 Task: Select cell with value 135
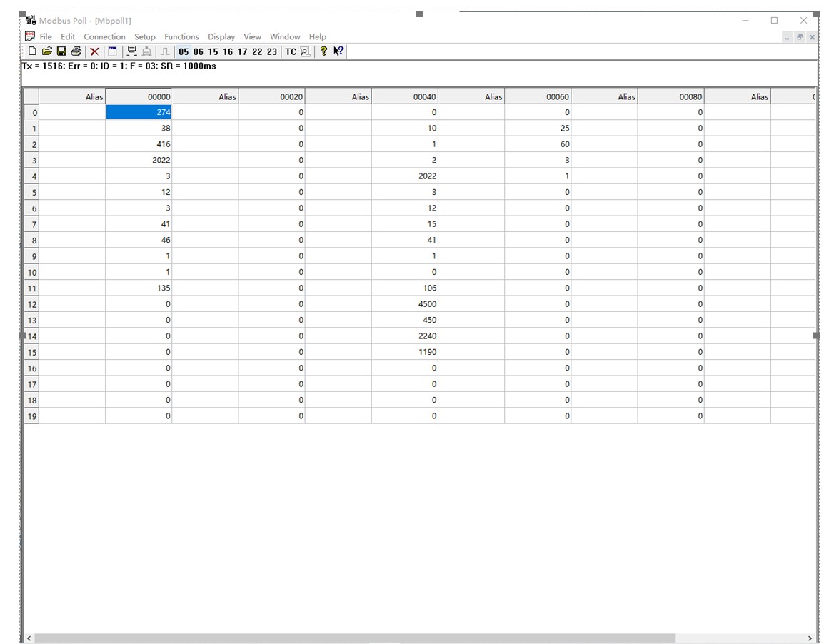(x=139, y=288)
